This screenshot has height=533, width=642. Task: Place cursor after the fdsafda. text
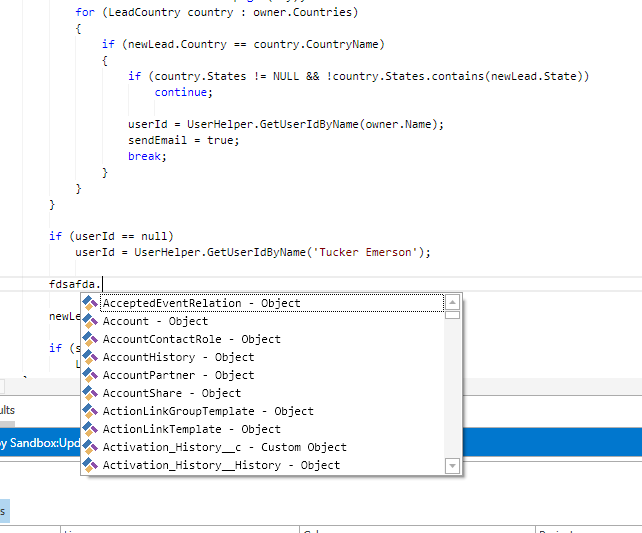click(102, 284)
